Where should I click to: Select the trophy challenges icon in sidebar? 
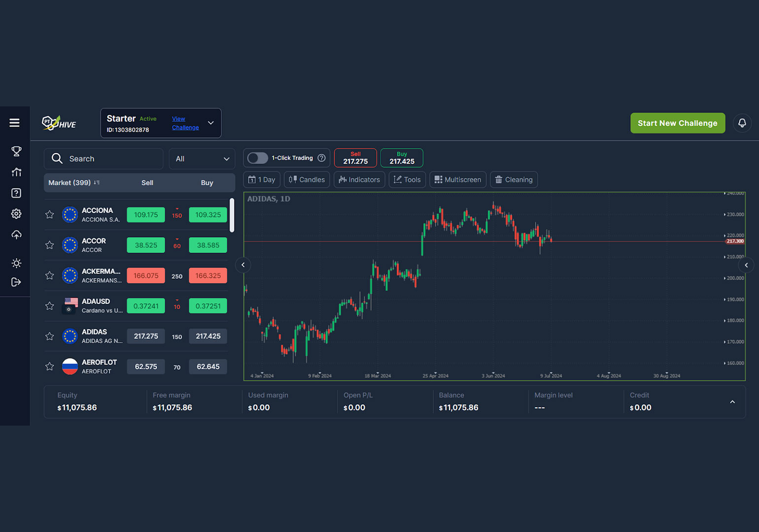coord(16,151)
